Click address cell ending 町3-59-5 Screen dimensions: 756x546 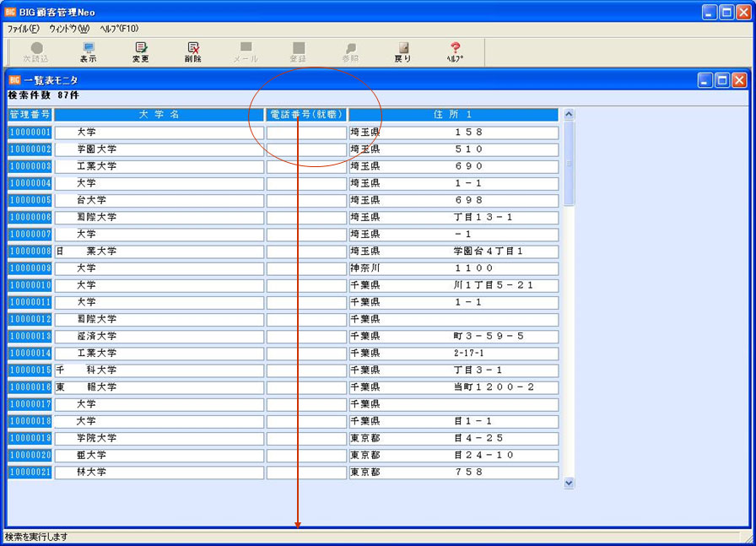[454, 337]
